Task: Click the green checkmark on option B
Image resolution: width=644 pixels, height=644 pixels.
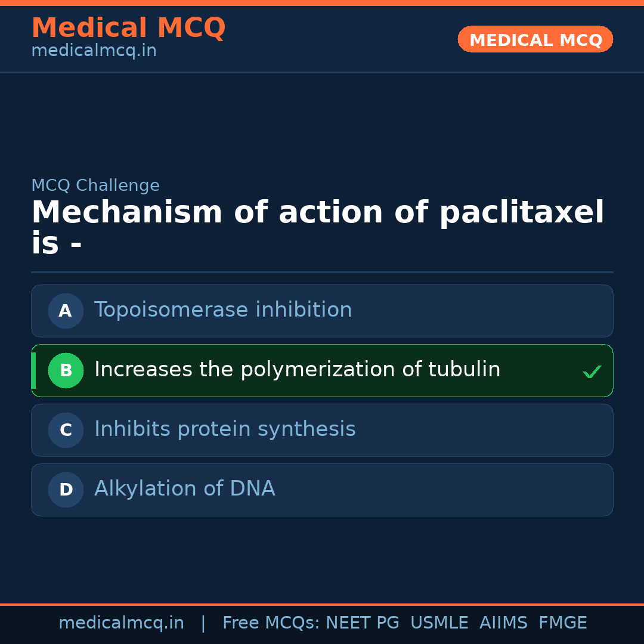Action: pos(592,372)
